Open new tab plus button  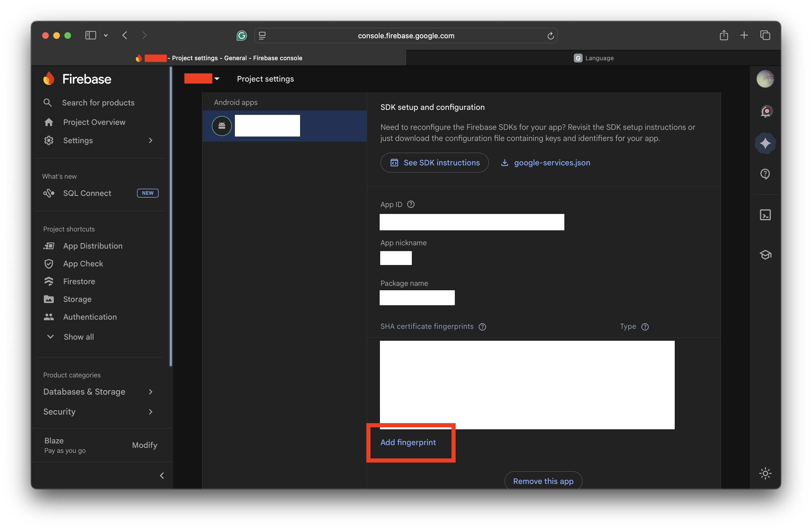tap(744, 35)
